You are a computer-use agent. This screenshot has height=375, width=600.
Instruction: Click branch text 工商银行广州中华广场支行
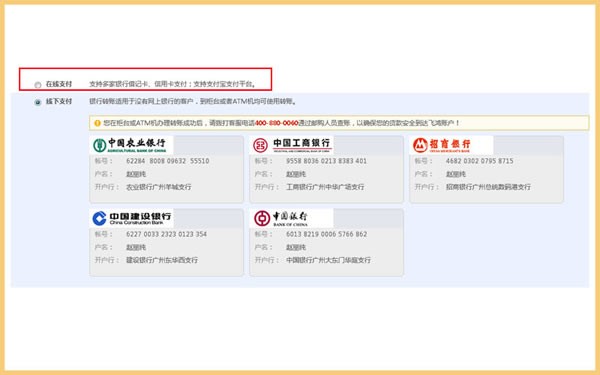pos(325,187)
